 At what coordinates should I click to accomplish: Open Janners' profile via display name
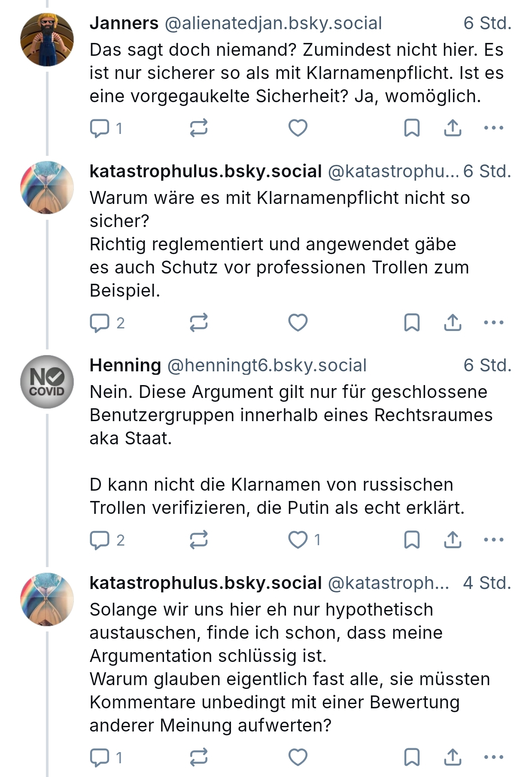tap(124, 23)
